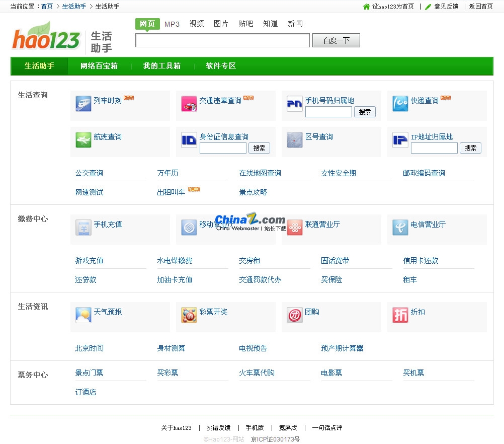Image resolution: width=504 pixels, height=444 pixels.
Task: Click the 手机充值 recharge icon
Action: click(x=83, y=228)
